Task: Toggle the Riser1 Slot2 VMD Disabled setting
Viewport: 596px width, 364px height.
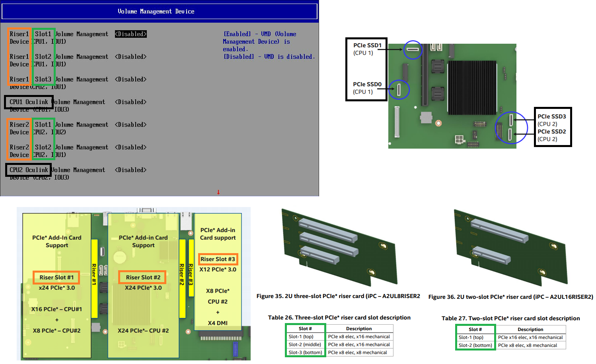Action: pos(130,57)
